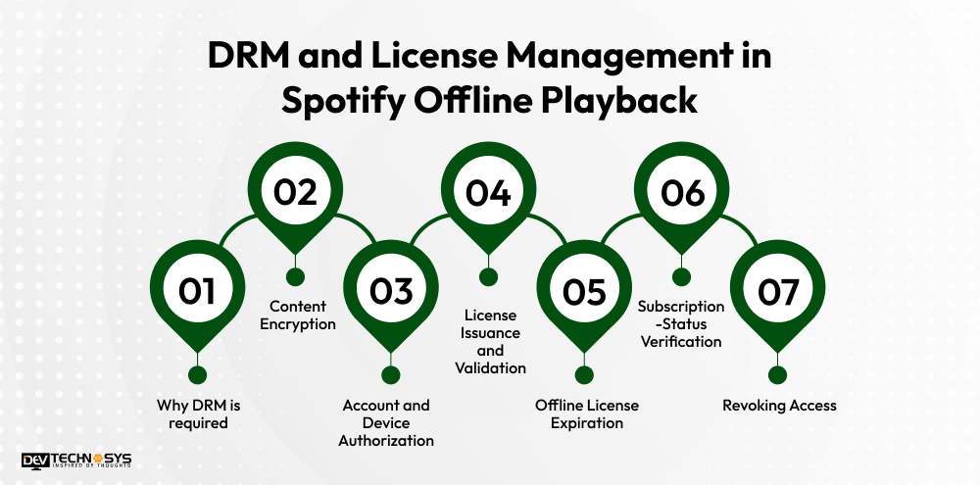Select the 'Why DRM is required' label
The height and width of the screenshot is (485, 980).
click(x=198, y=414)
